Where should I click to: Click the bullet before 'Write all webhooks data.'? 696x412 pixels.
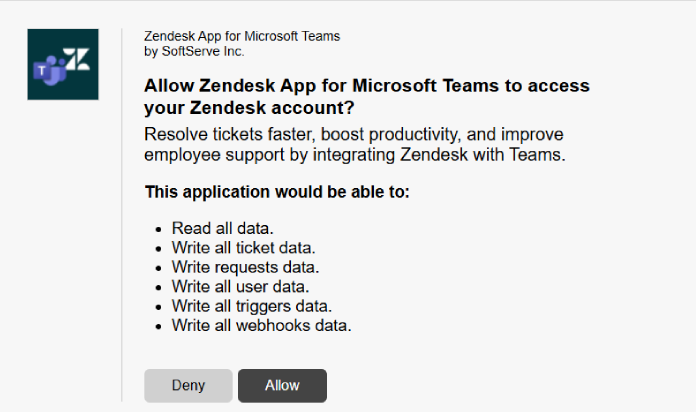(x=159, y=327)
